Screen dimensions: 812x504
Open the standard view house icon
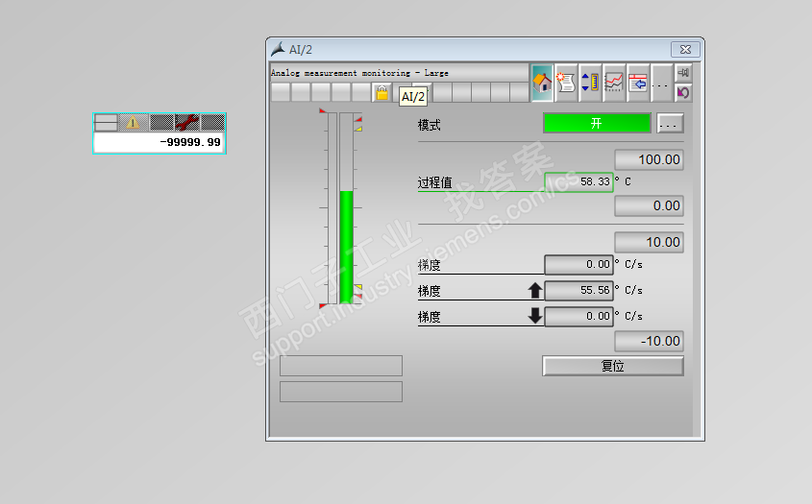tap(542, 83)
